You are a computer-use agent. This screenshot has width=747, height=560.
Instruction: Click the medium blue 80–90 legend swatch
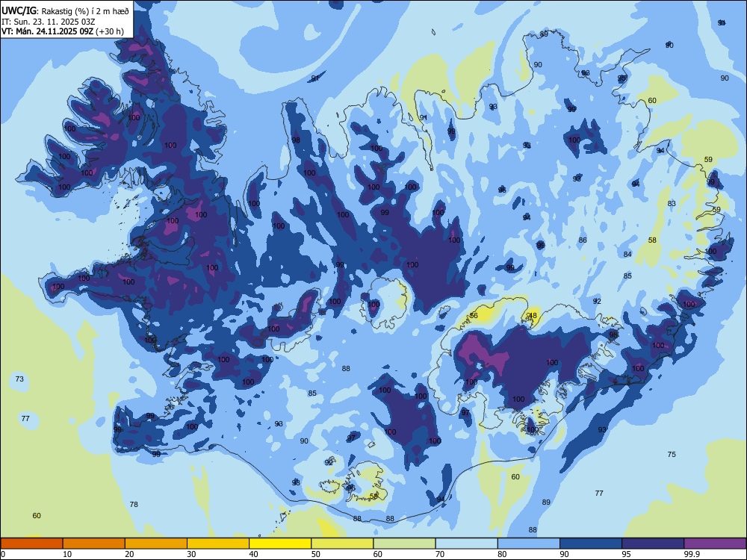[529, 544]
